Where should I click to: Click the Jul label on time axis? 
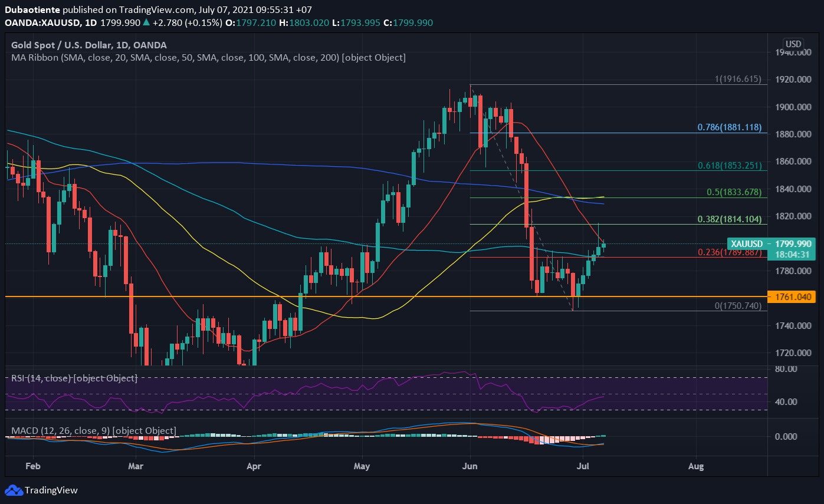tap(583, 467)
